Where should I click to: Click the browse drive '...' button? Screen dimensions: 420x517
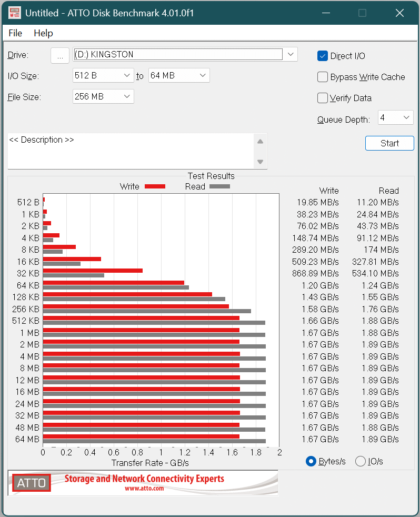59,55
